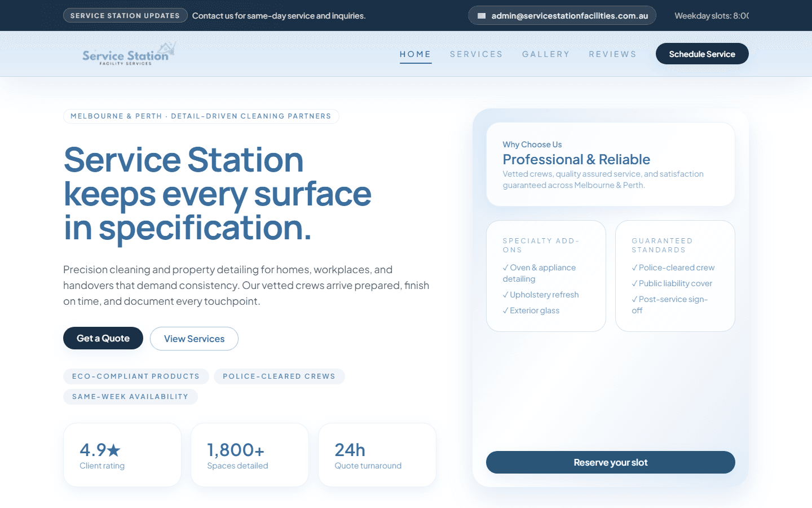Click the ECO-COMPLIANT PRODUCTS tag
812x508 pixels.
136,376
